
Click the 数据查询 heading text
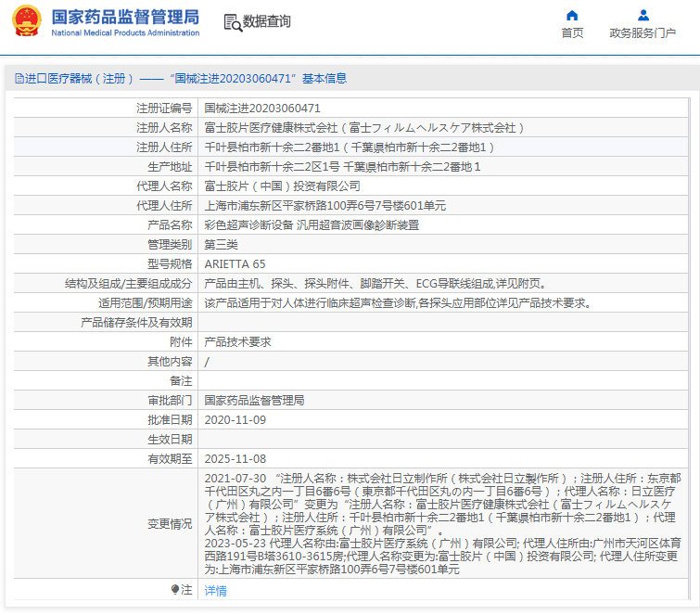point(266,21)
